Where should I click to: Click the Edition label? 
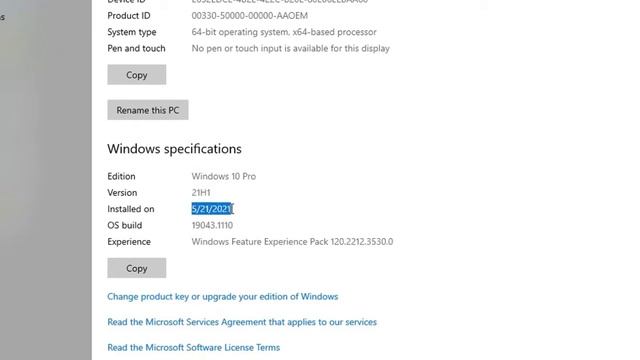click(121, 176)
